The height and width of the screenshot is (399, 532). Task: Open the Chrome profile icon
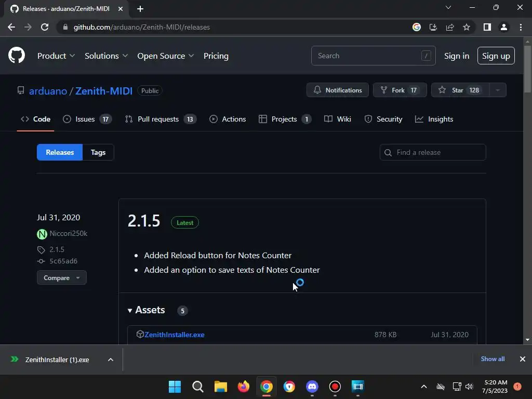[504, 27]
